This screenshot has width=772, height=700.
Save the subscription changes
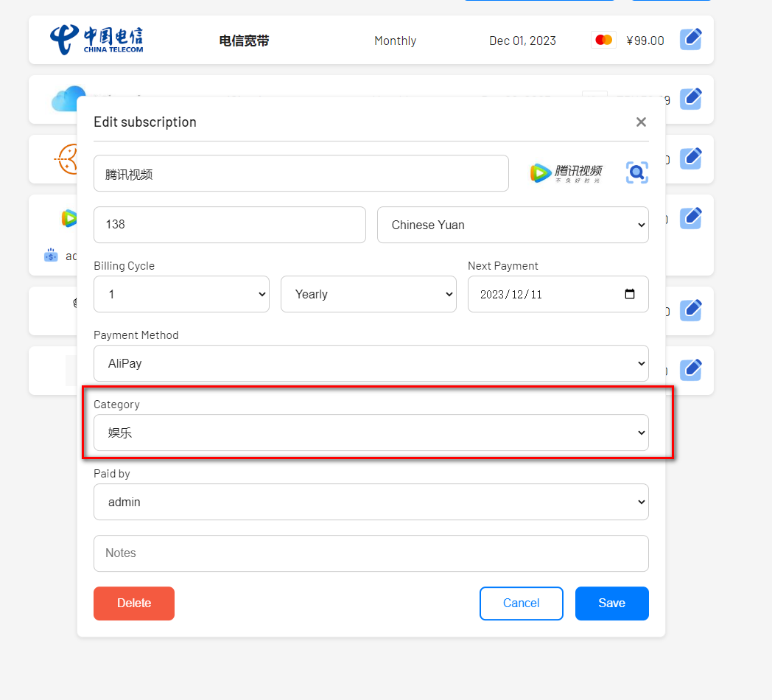click(x=611, y=603)
